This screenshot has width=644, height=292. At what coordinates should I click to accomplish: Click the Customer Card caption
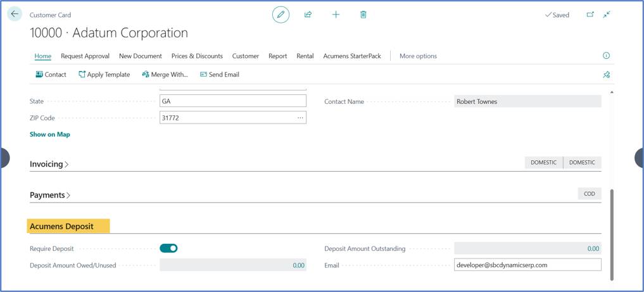pos(50,15)
